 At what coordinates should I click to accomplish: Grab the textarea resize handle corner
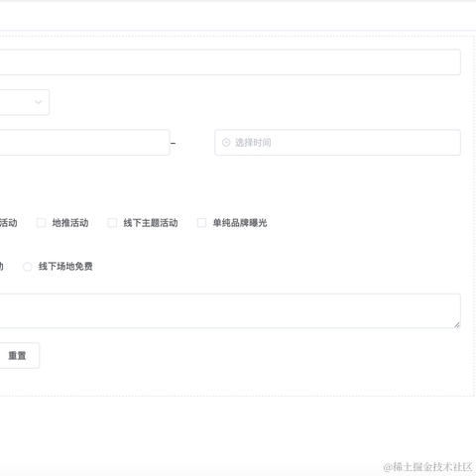tap(457, 324)
